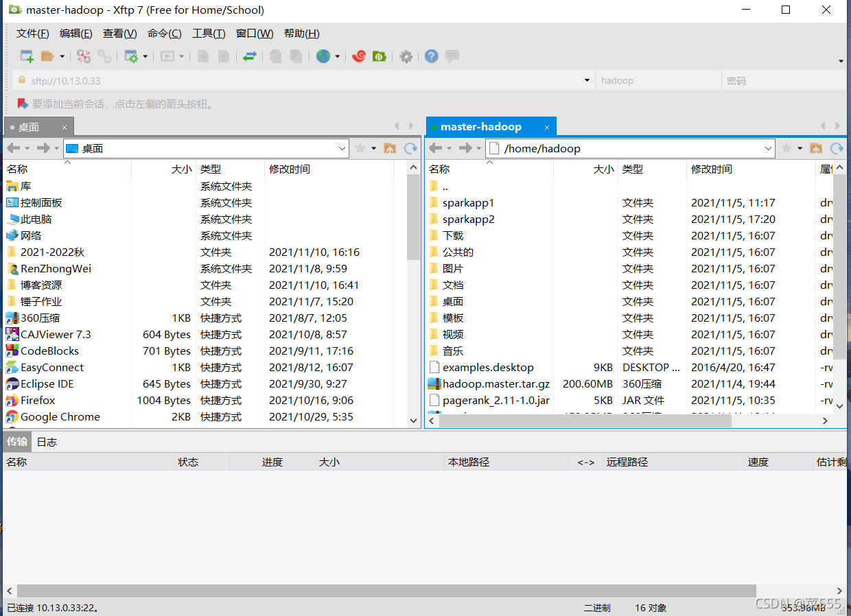Go back in the remote master-hadoop pane
The height and width of the screenshot is (616, 851).
tap(435, 148)
